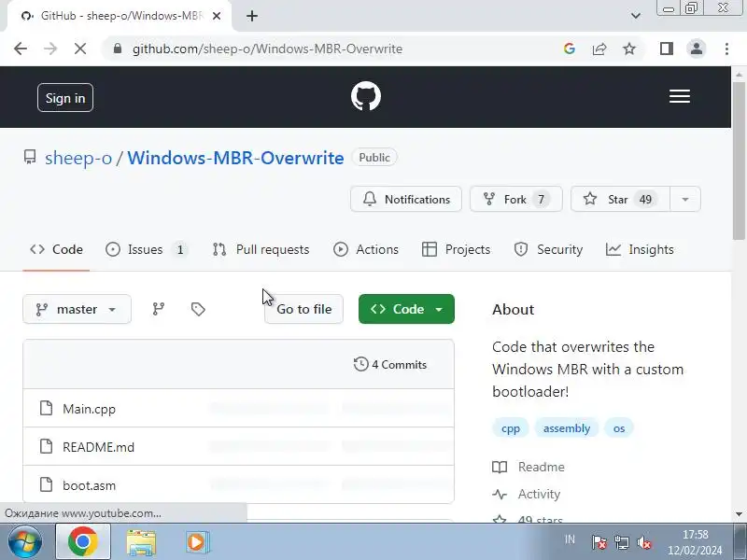Image resolution: width=747 pixels, height=560 pixels.
Task: Switch to the Code tab
Action: (x=56, y=249)
